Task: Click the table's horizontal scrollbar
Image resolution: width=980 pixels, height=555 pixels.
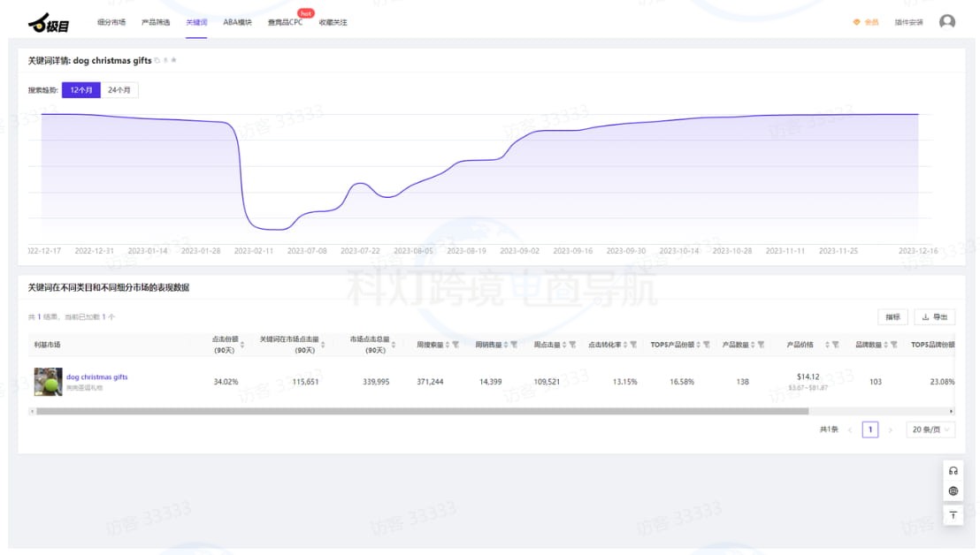Action: click(422, 411)
